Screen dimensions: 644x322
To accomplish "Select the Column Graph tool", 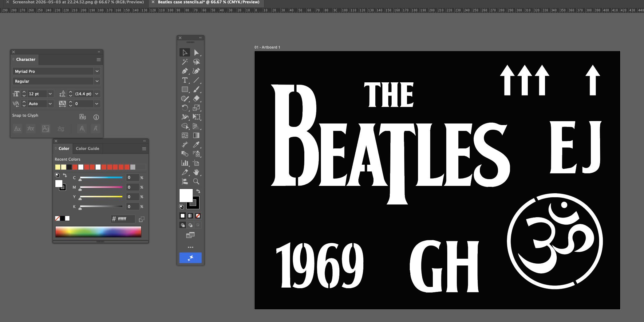I will [185, 163].
